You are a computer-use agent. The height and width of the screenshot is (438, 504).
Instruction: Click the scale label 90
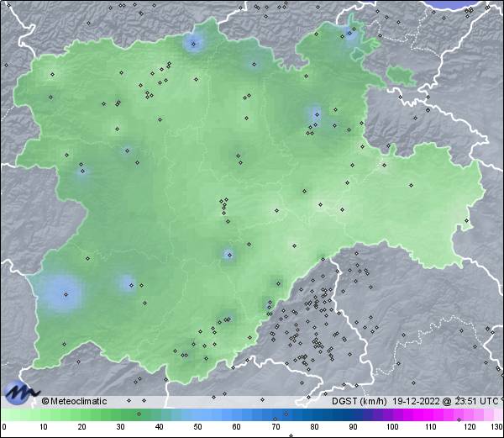[x=353, y=427]
